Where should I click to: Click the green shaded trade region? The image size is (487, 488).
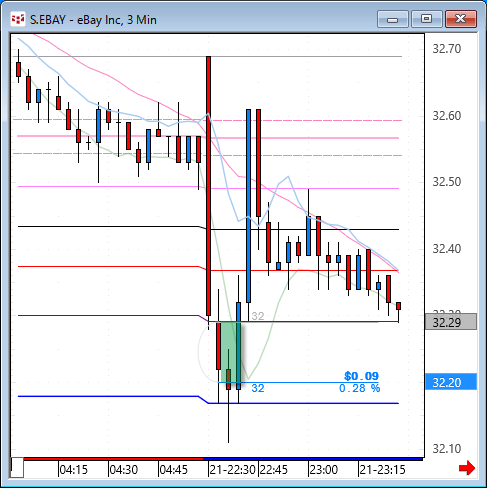231,352
